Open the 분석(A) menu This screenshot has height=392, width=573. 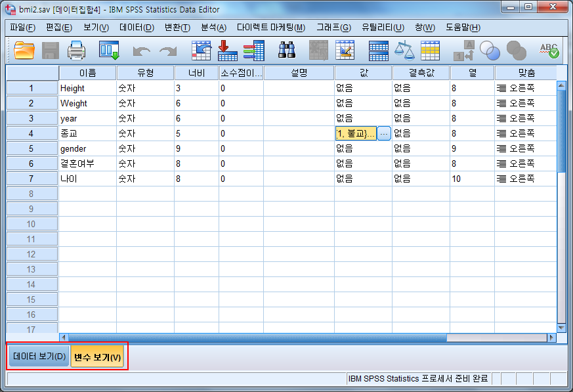click(x=213, y=28)
